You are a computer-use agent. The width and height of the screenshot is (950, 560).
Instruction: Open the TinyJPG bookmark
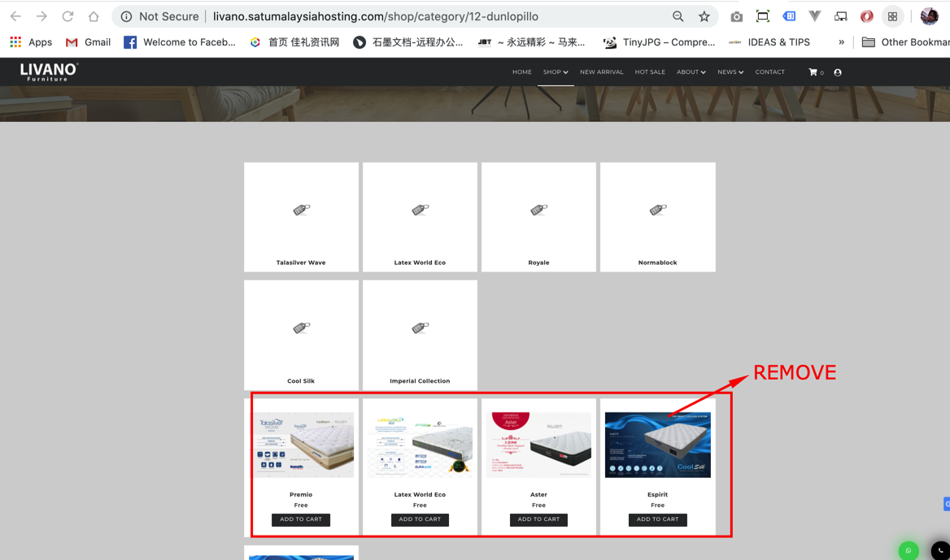(659, 41)
